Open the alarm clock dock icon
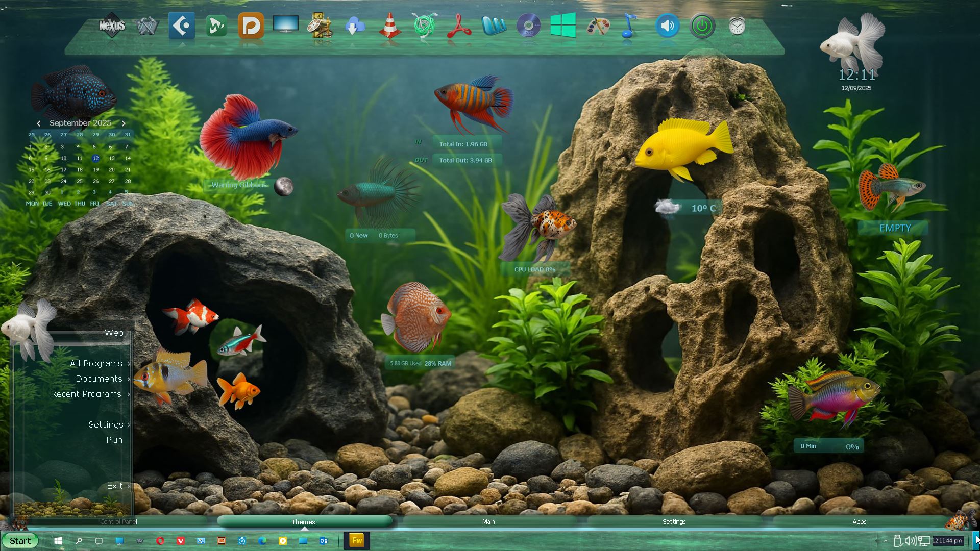980x551 pixels. point(737,26)
